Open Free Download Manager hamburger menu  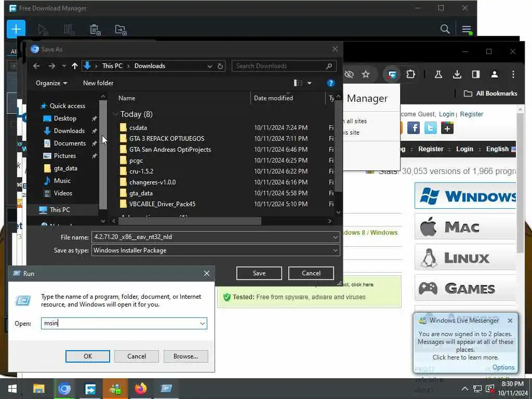pos(467,29)
